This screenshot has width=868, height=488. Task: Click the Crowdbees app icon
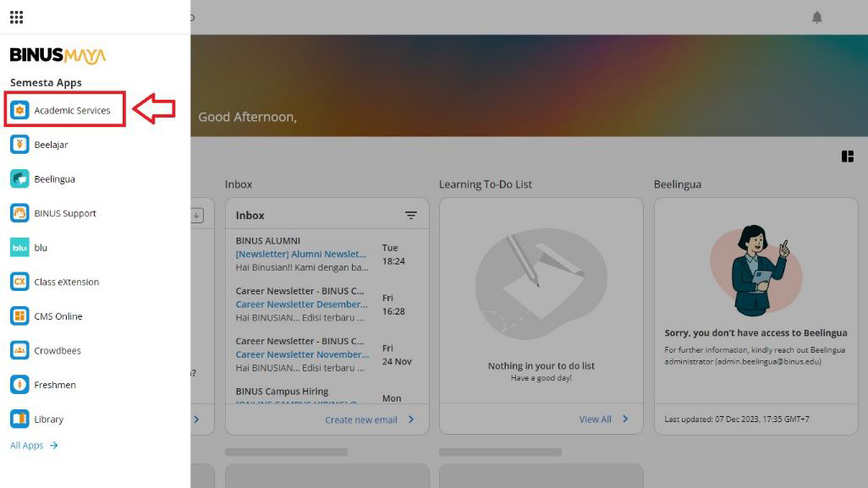point(19,350)
